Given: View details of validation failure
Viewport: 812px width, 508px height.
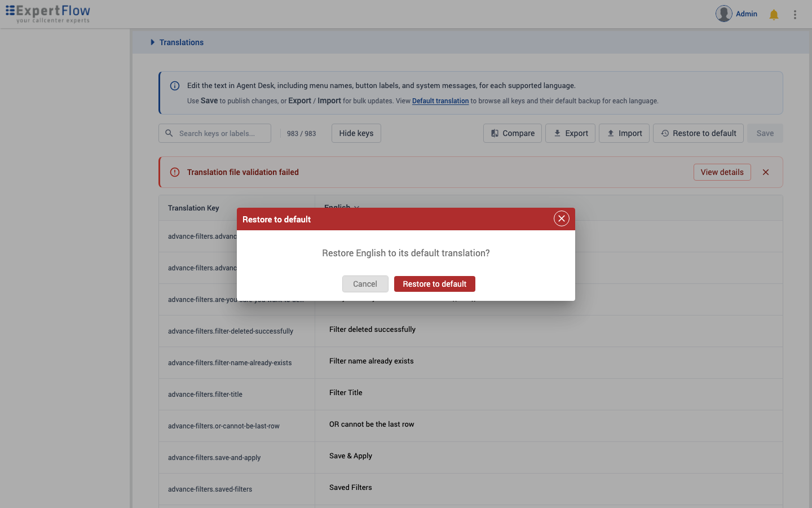Looking at the screenshot, I should point(722,172).
